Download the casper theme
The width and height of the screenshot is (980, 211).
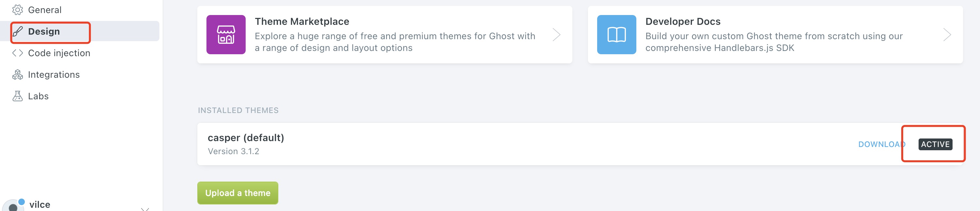click(x=881, y=144)
